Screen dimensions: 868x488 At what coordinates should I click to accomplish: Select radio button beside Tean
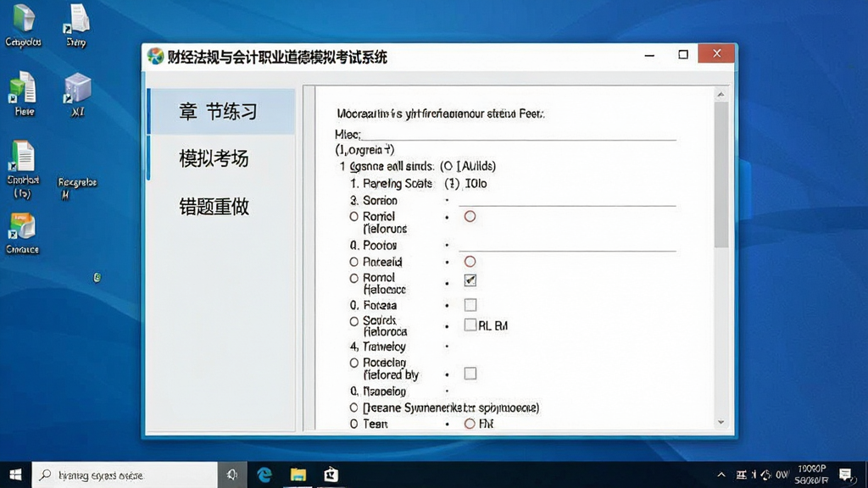pyautogui.click(x=353, y=424)
